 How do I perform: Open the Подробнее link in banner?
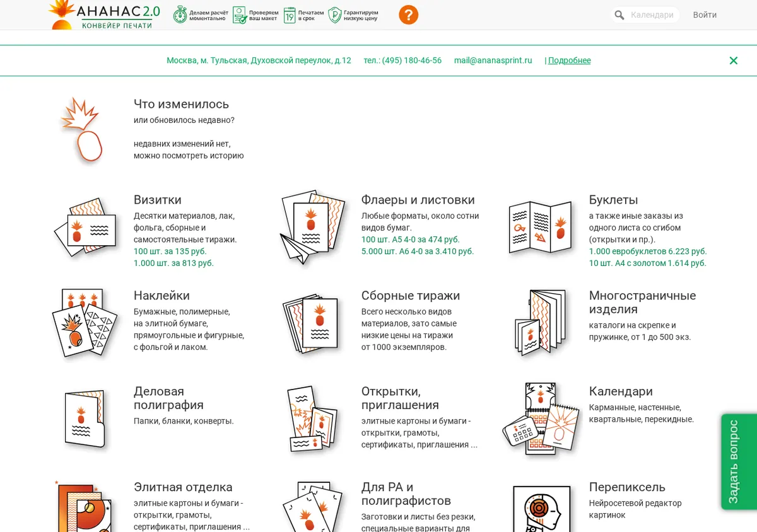point(569,61)
